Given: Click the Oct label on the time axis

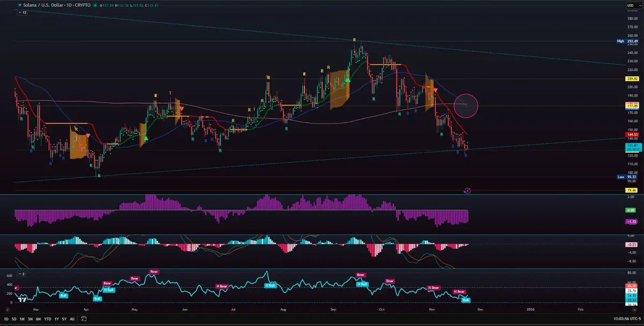Looking at the screenshot, I should point(382,309).
